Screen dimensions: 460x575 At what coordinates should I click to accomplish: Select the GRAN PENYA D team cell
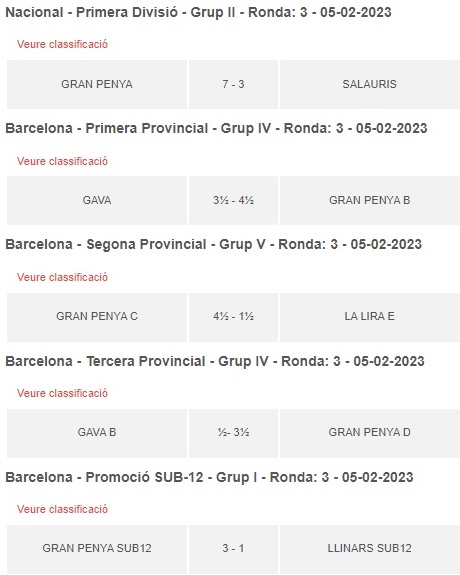point(369,433)
